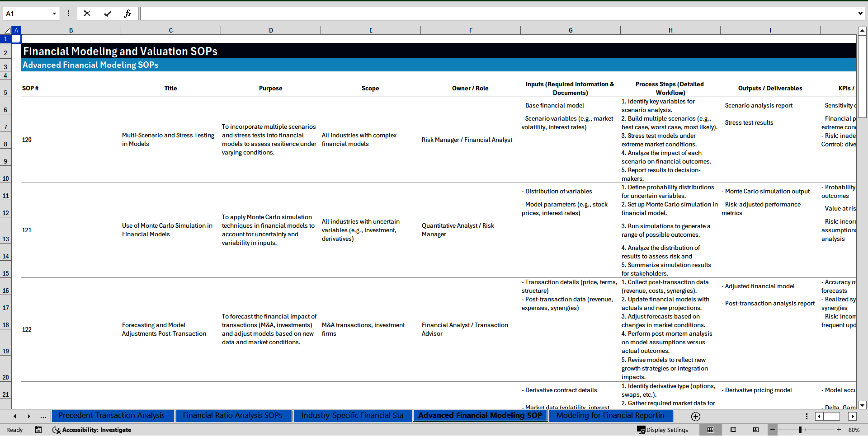Click the macro recording status bar icon

pyautogui.click(x=38, y=430)
